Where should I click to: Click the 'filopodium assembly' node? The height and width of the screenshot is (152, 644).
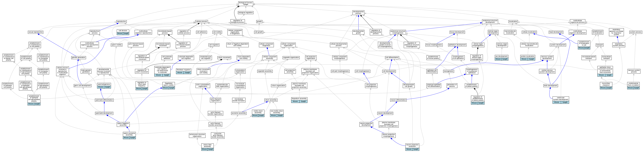(x=299, y=100)
